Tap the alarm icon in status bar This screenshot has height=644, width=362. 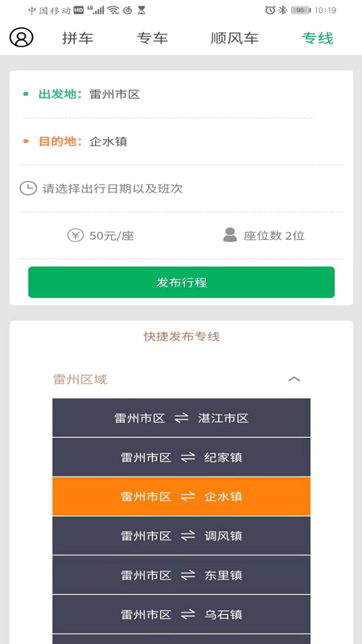tap(270, 10)
